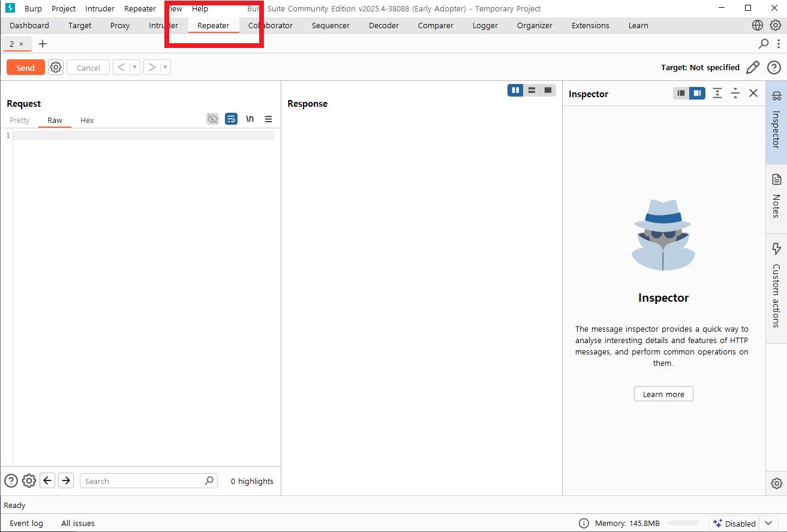Switch to the Logger tab
787x532 pixels.
[485, 25]
